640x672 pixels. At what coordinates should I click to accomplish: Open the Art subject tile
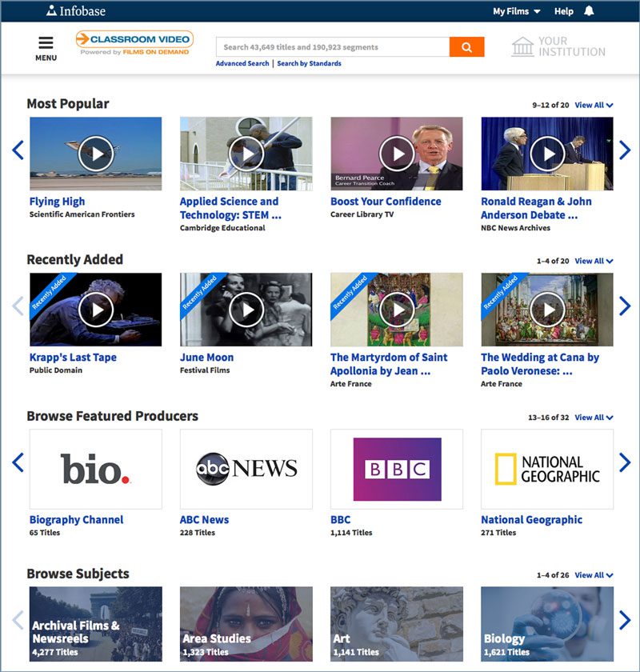click(x=397, y=624)
